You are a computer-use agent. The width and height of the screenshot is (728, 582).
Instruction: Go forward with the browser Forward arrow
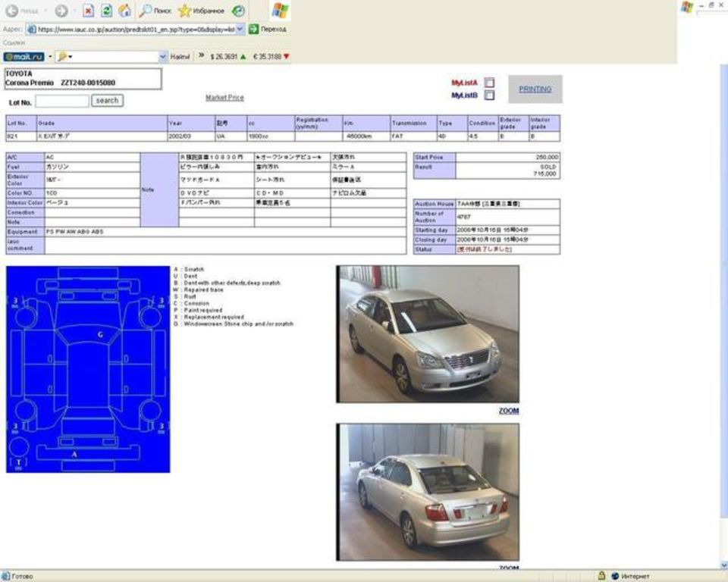(61, 11)
